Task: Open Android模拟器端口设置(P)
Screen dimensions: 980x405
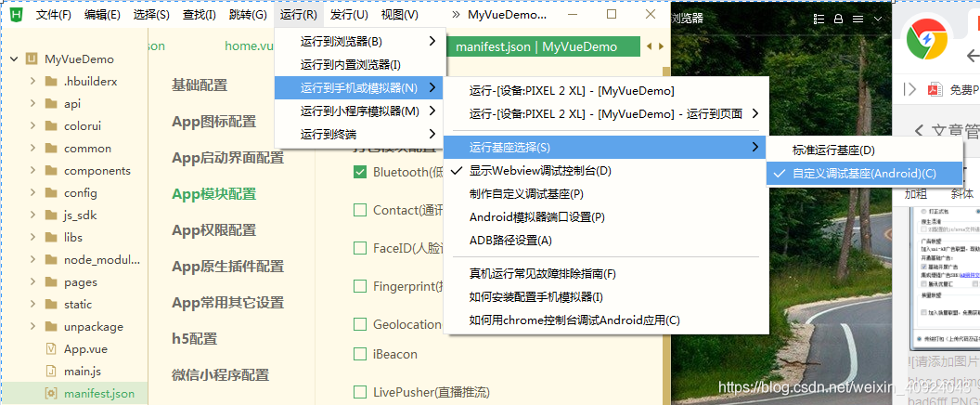Action: pyautogui.click(x=605, y=217)
